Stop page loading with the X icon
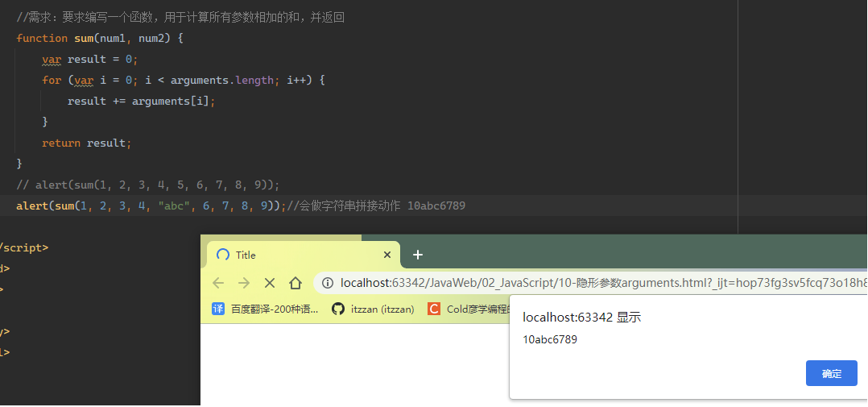 coord(270,283)
